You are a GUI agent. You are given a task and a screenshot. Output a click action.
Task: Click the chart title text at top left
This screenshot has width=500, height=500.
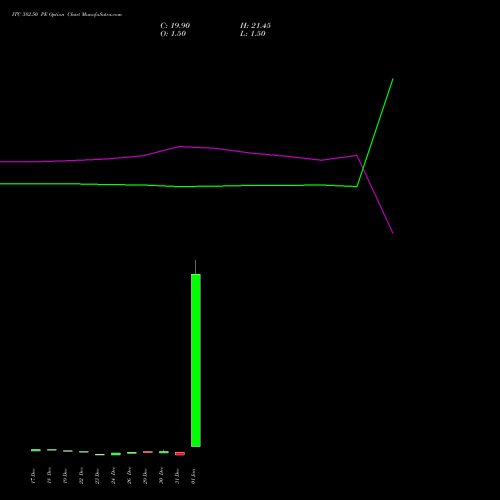point(67,14)
